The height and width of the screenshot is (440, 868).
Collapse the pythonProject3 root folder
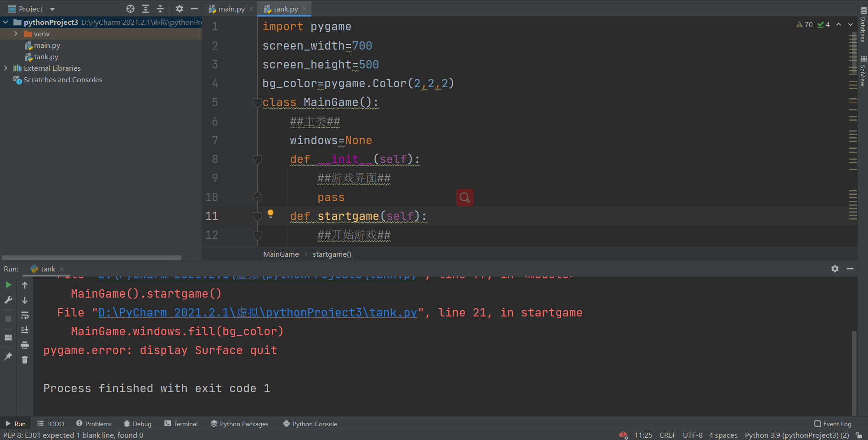tap(6, 22)
